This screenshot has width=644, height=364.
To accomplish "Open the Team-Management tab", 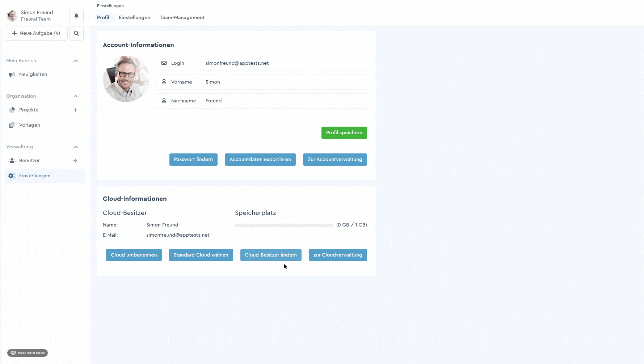I will click(x=182, y=17).
